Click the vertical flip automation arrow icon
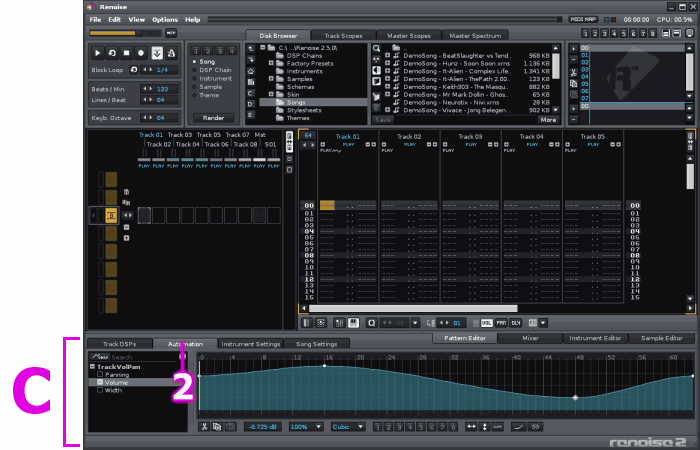This screenshot has width=700, height=450. [484, 427]
